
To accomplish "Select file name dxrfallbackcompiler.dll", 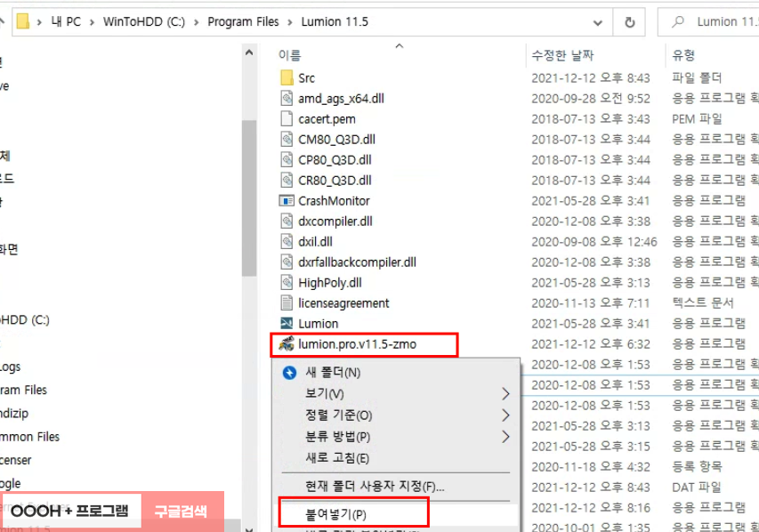I will click(357, 262).
